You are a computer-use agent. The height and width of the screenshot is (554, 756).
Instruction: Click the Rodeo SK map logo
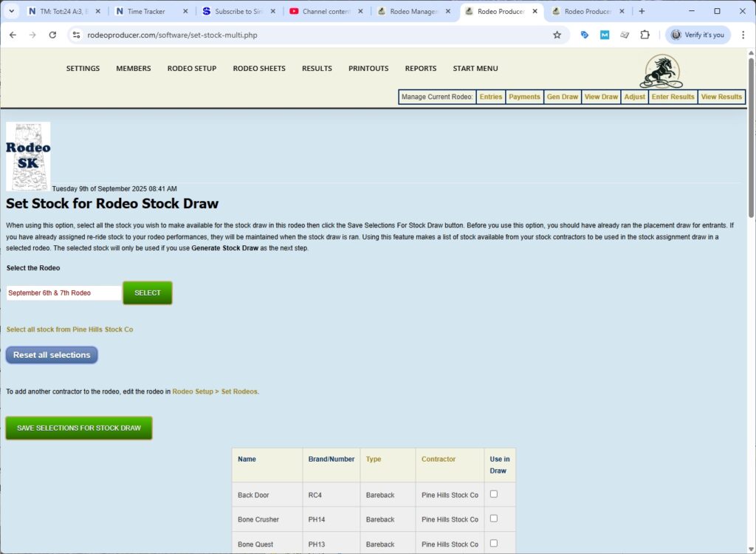click(x=28, y=156)
